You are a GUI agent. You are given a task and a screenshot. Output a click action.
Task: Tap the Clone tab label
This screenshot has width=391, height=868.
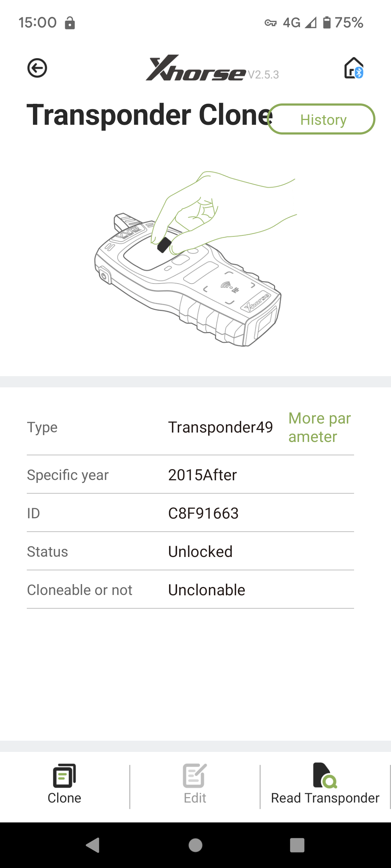pyautogui.click(x=64, y=798)
